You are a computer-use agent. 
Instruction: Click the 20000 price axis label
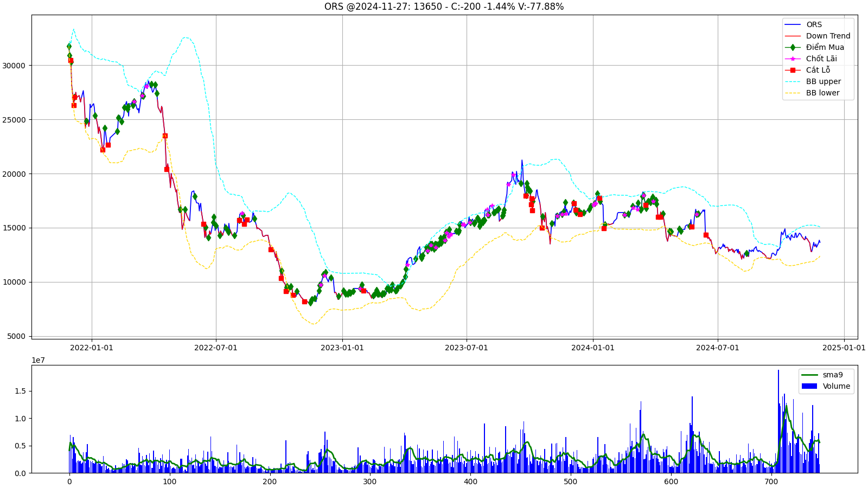15,174
